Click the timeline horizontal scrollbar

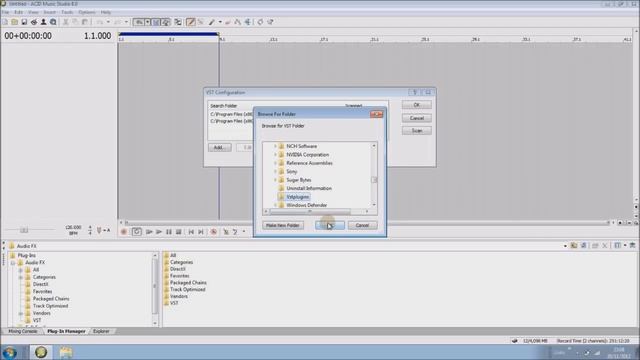[x=367, y=223]
